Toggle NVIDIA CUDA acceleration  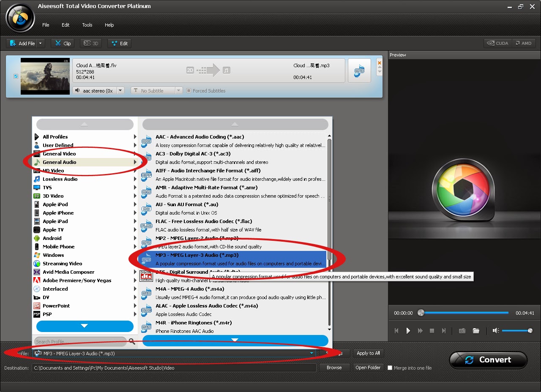pyautogui.click(x=497, y=43)
